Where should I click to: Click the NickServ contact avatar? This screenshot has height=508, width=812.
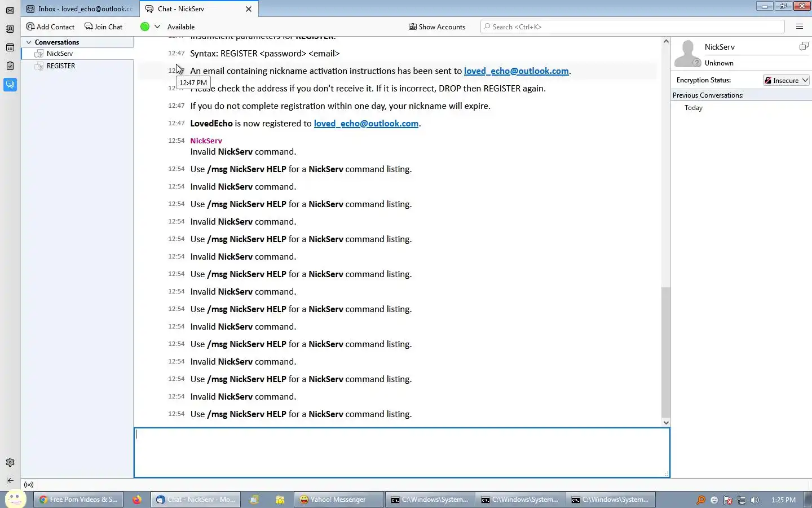[x=687, y=54]
